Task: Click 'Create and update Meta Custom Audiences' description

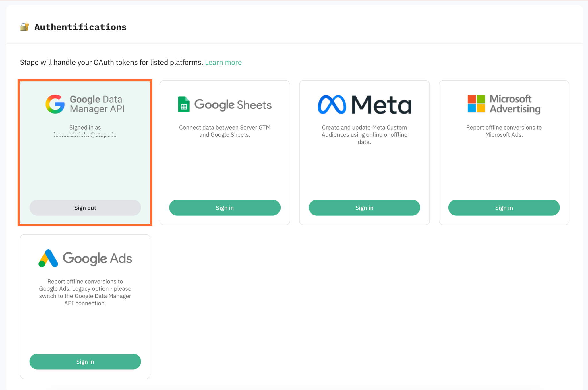Action: pyautogui.click(x=364, y=134)
